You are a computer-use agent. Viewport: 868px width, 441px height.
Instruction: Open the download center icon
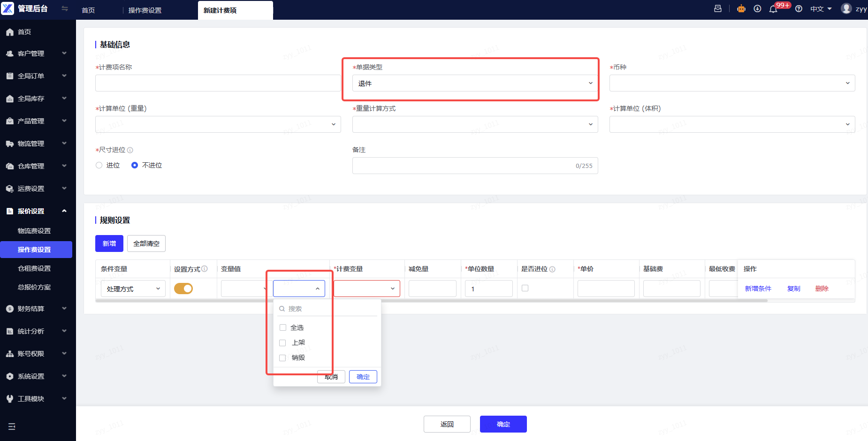[x=757, y=8]
